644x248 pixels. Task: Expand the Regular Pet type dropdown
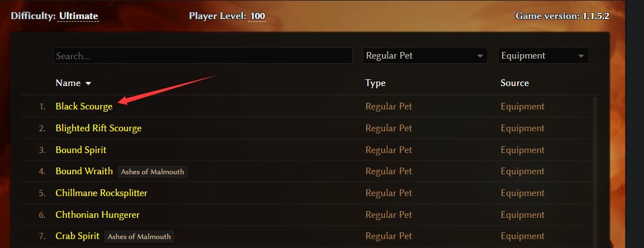point(425,56)
